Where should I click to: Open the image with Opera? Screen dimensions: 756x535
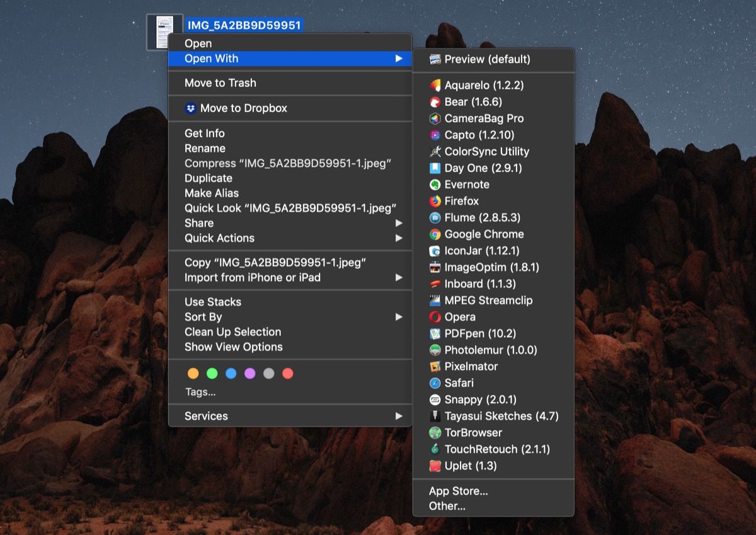(x=459, y=316)
